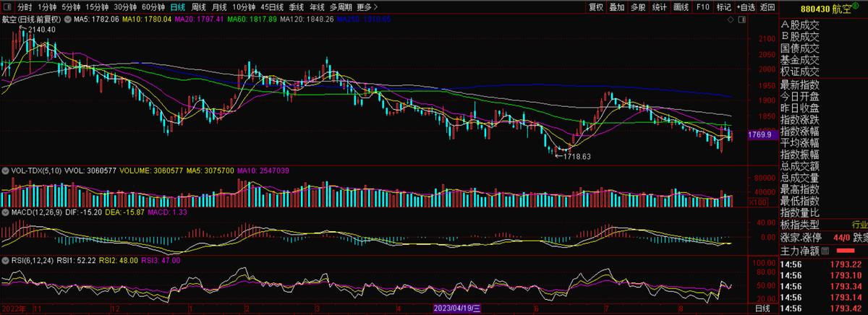Select the 15分钟 period

[x=97, y=7]
